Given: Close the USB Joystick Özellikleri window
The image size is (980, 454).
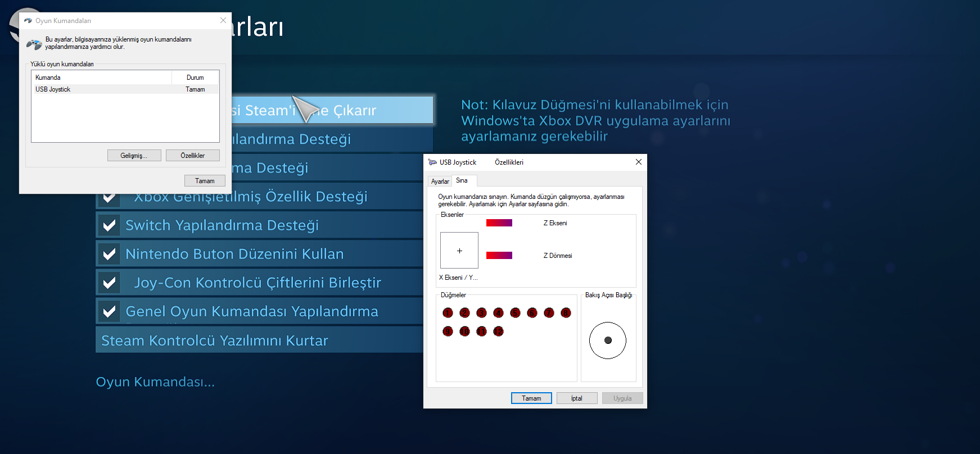Looking at the screenshot, I should [639, 162].
